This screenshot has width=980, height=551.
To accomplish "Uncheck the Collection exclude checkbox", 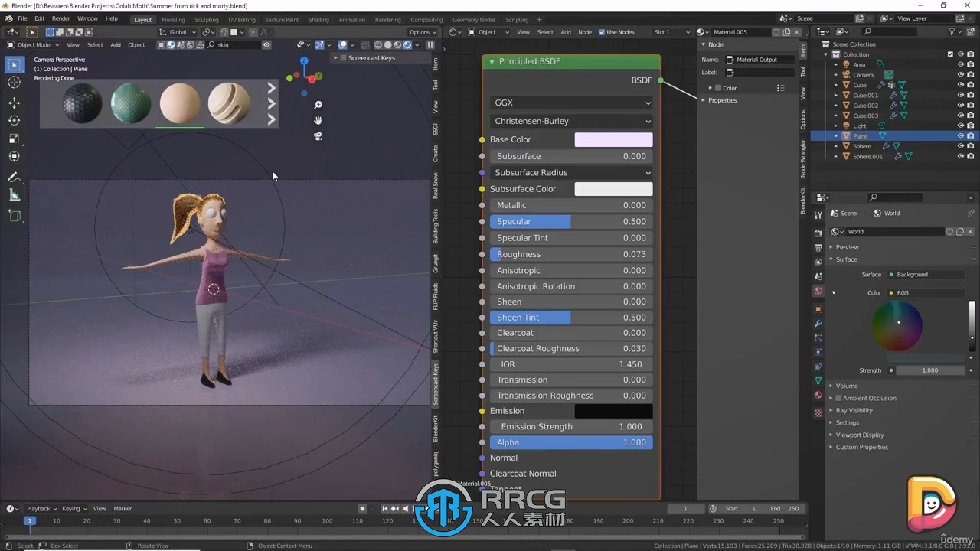I will coord(950,54).
